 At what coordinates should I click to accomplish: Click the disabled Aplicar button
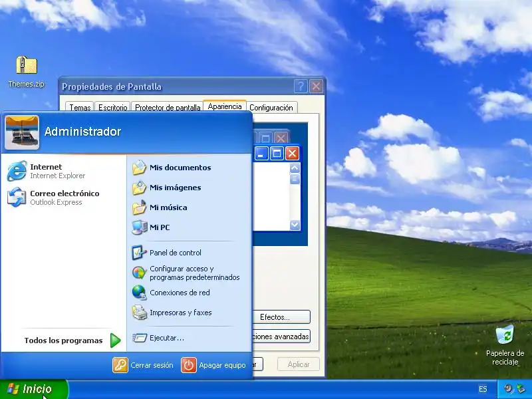[299, 364]
